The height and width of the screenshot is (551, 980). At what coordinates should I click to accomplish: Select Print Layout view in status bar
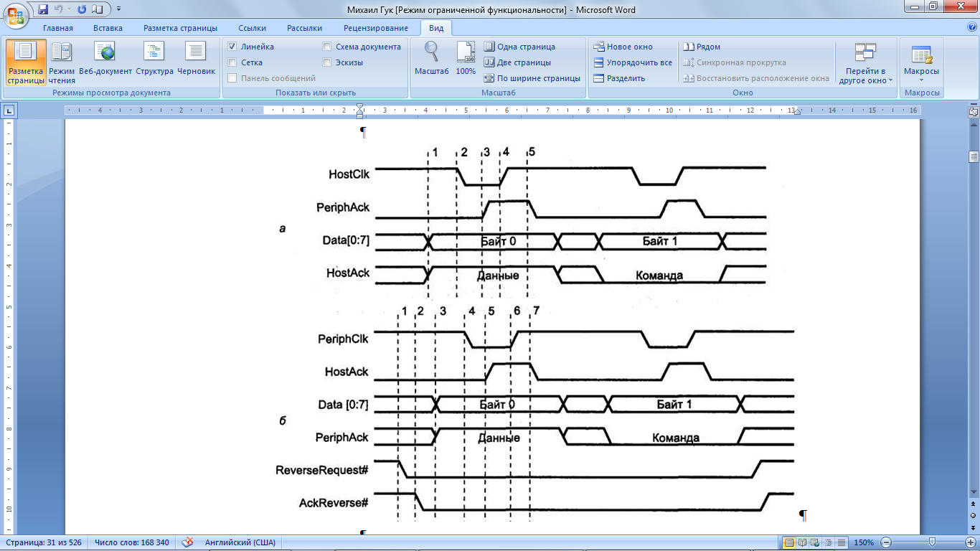[789, 542]
